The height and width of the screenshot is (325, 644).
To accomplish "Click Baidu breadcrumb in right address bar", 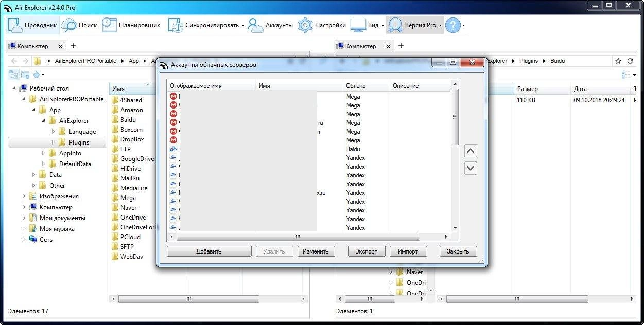I will [x=558, y=61].
